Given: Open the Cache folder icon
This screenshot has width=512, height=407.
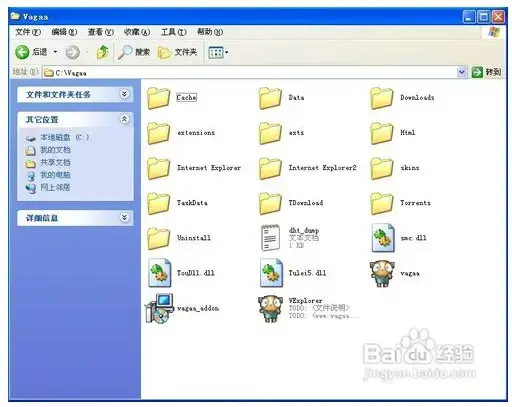Looking at the screenshot, I should pyautogui.click(x=158, y=98).
